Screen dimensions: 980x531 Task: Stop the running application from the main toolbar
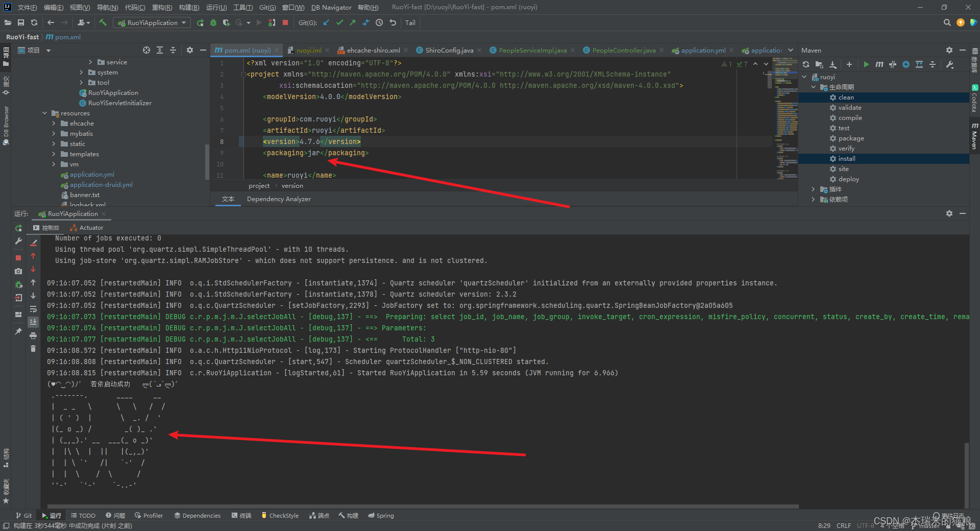pyautogui.click(x=285, y=22)
